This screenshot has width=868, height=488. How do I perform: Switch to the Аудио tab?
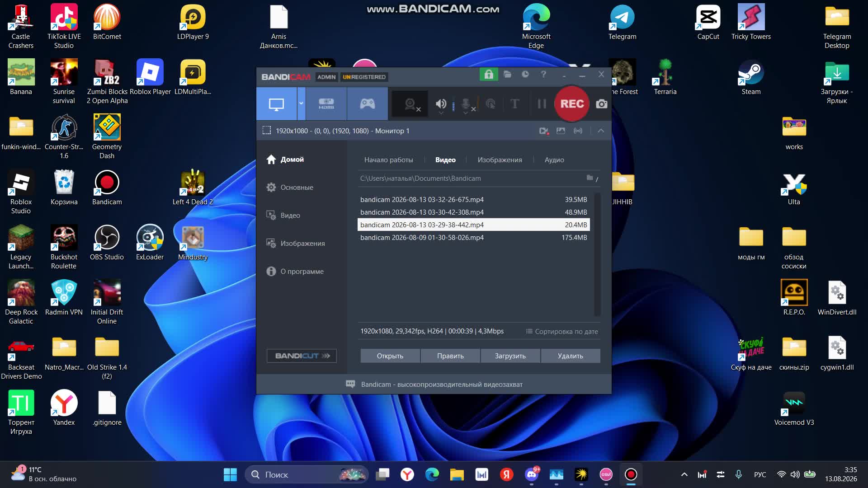tap(554, 160)
